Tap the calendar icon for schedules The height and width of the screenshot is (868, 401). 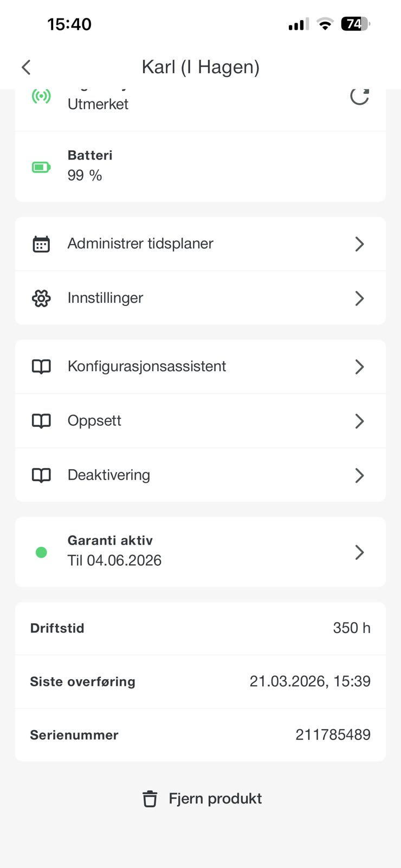(41, 244)
